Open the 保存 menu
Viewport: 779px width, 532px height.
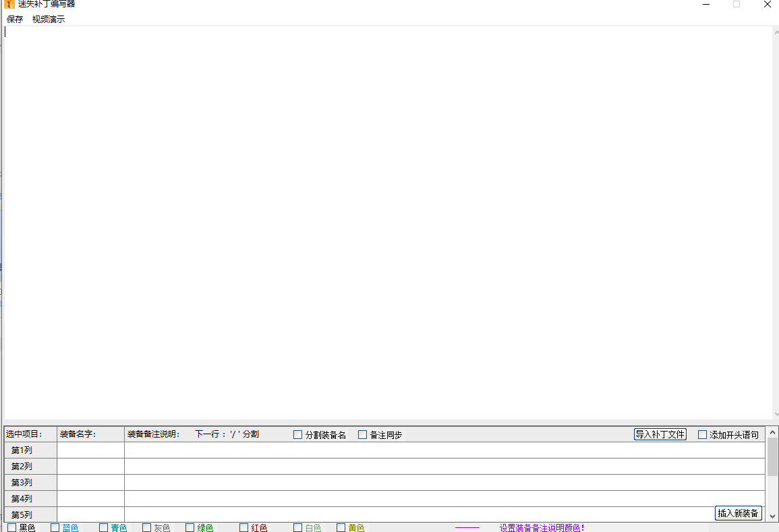[15, 20]
